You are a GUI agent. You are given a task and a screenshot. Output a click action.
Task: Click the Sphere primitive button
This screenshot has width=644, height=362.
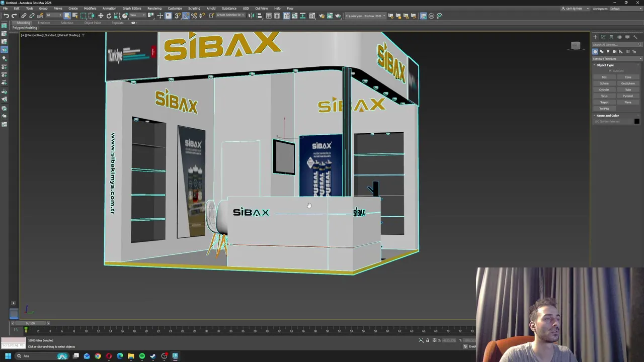(x=604, y=83)
